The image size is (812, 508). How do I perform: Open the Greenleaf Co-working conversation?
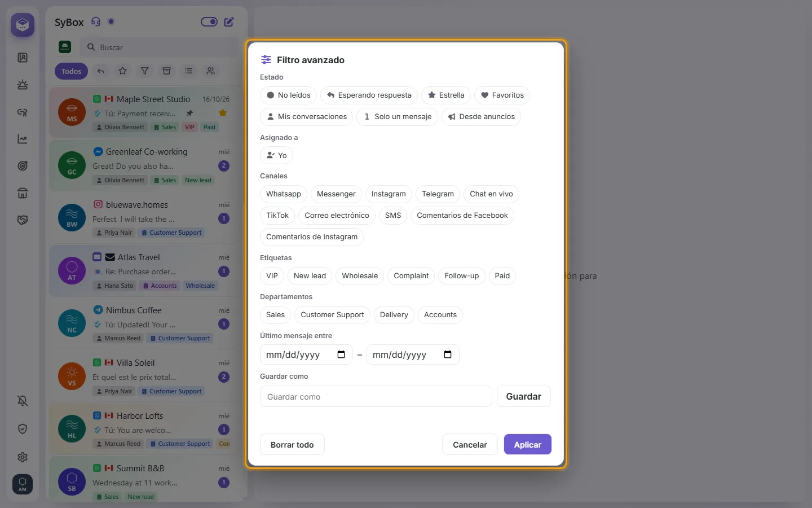point(143,165)
